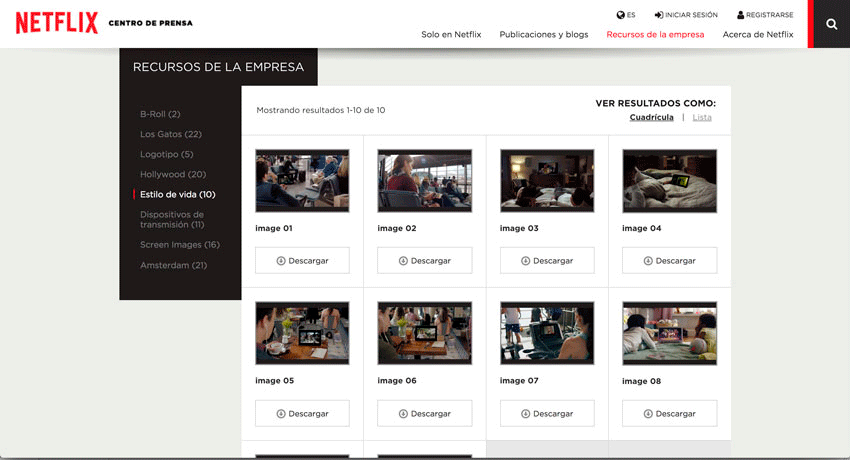Select the B-Roll (2) category

click(160, 114)
